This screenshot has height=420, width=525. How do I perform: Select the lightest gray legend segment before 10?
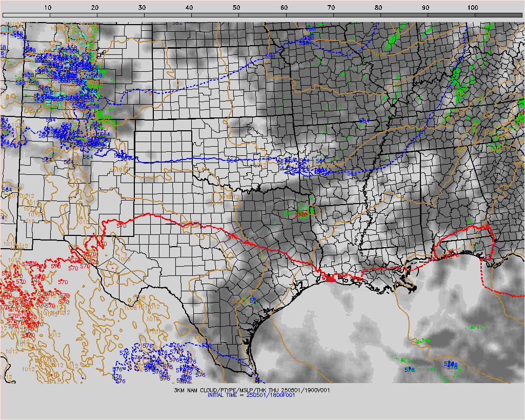pyautogui.click(x=27, y=15)
